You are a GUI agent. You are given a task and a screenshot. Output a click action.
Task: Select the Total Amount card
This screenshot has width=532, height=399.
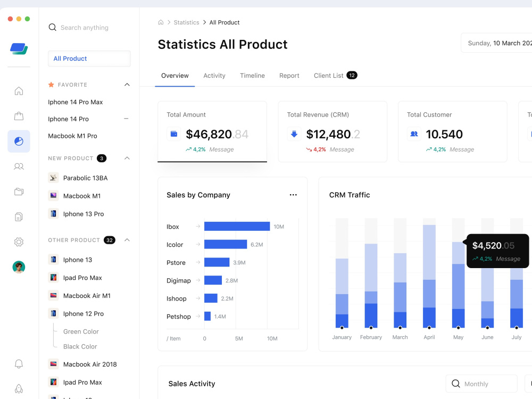click(x=212, y=131)
